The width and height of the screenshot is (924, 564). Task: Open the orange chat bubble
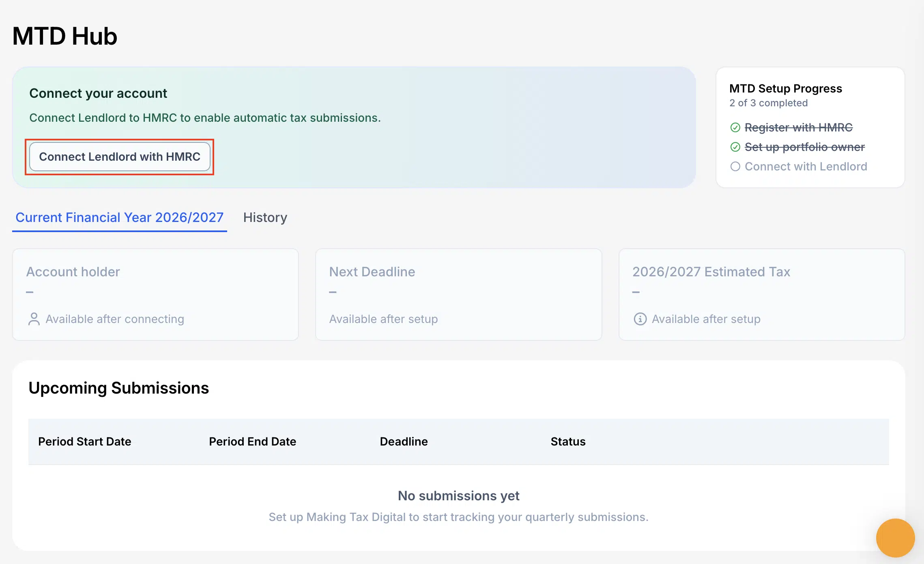point(895,538)
